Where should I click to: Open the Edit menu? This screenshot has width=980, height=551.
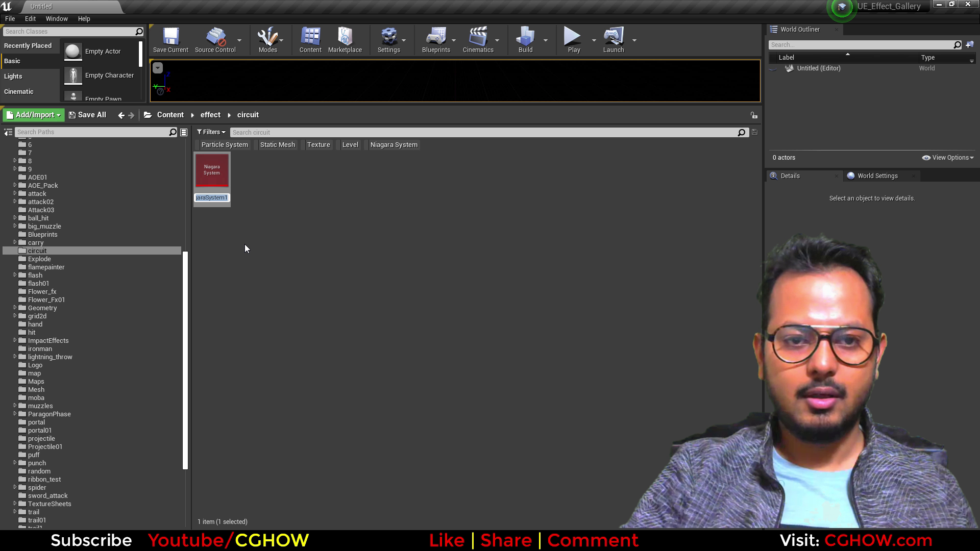[x=30, y=18]
